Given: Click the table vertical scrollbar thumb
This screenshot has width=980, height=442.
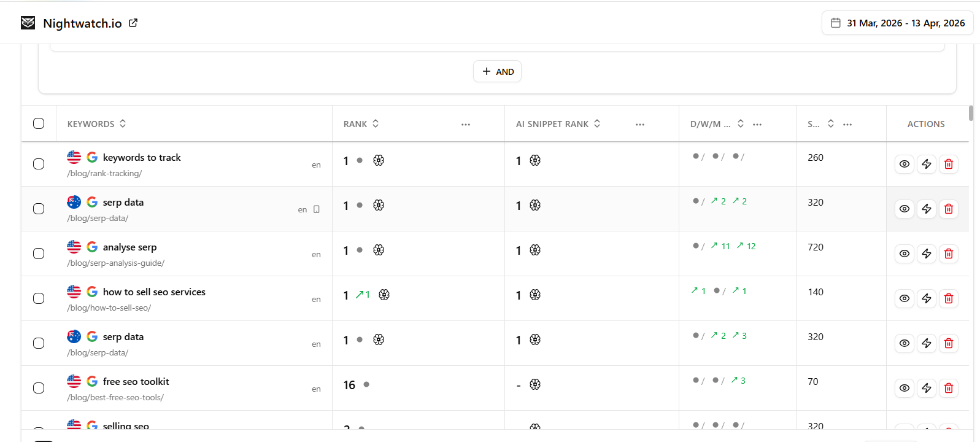Looking at the screenshot, I should (x=971, y=114).
